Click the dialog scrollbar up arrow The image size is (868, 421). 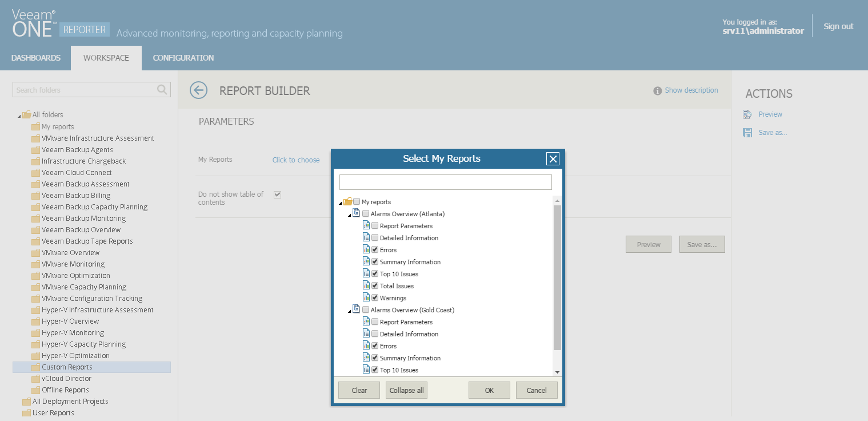tap(558, 200)
